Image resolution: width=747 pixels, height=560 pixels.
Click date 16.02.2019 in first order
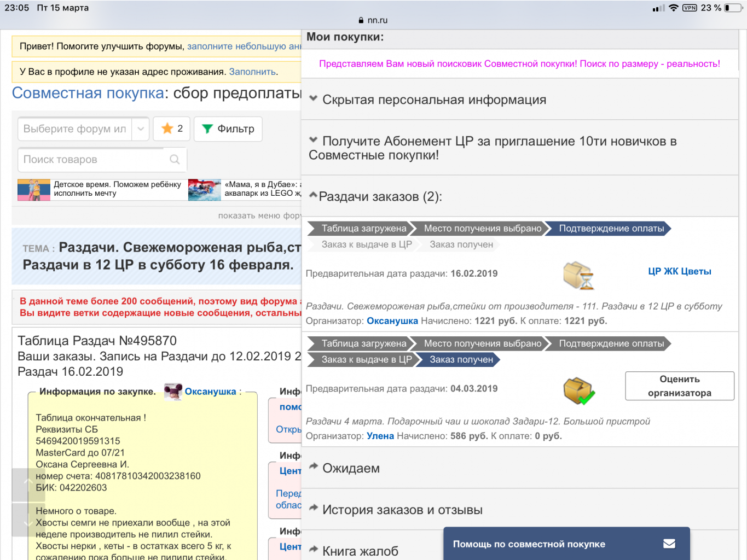click(x=474, y=273)
